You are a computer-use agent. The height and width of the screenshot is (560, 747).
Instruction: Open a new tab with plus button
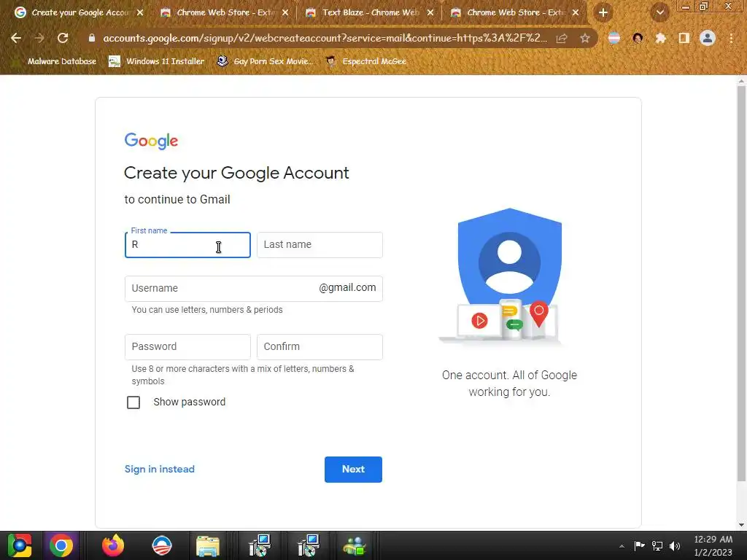point(603,13)
